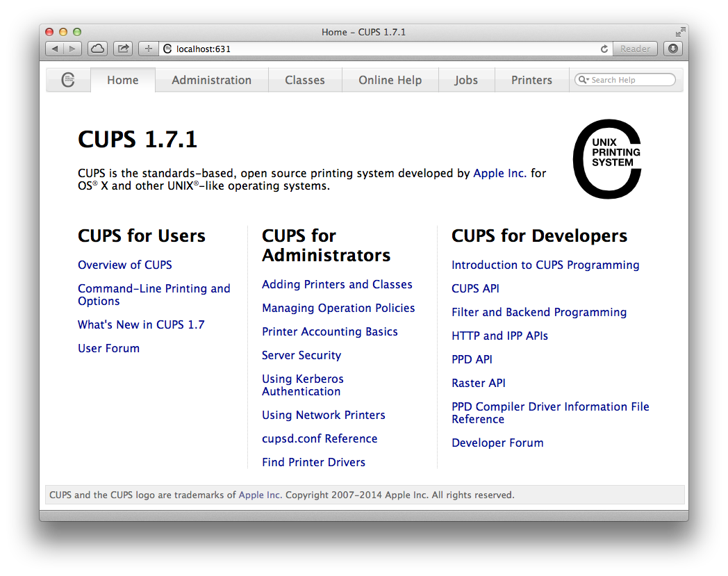Click the magnifier icon in Search Help

(584, 80)
